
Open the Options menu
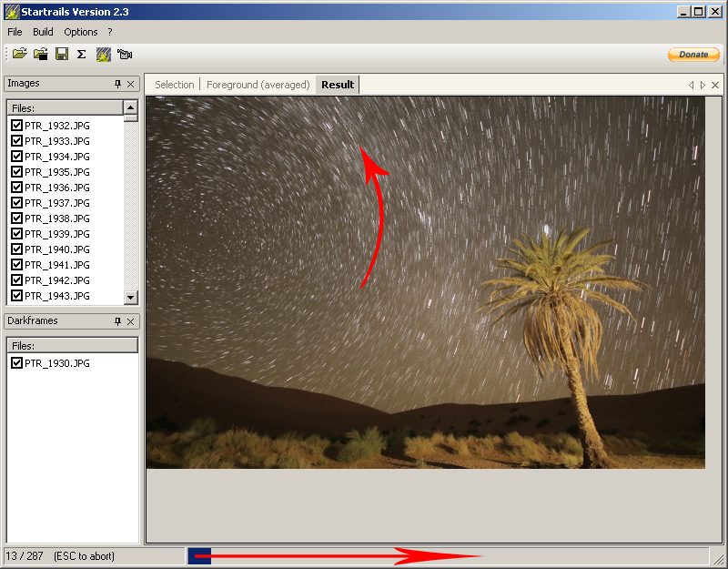click(81, 32)
